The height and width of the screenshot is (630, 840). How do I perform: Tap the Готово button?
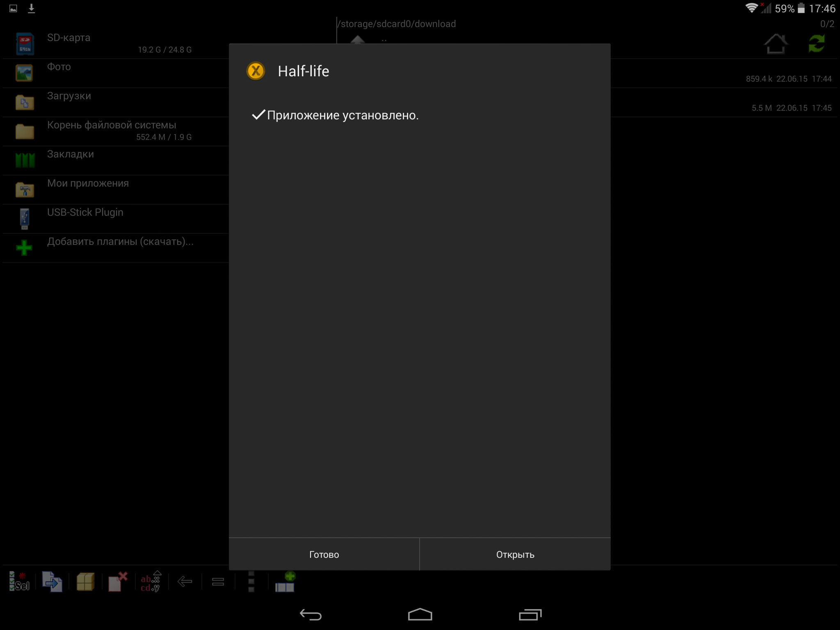click(324, 554)
